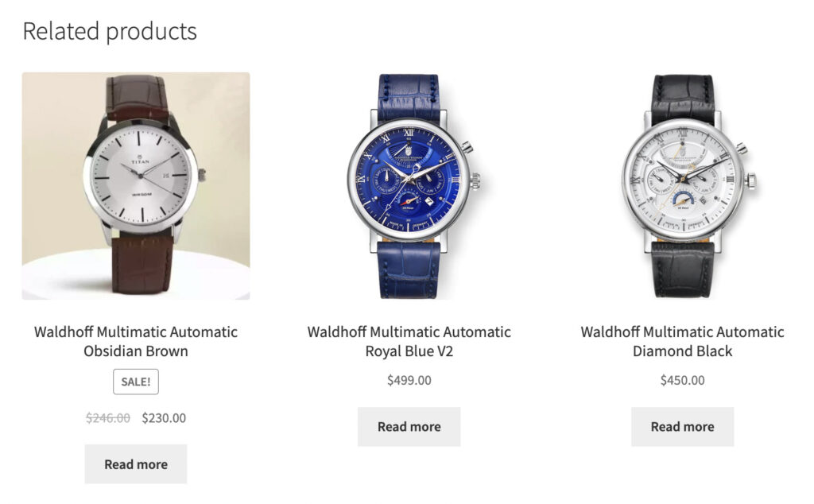The image size is (814, 504).
Task: Click the TITAN logo on silver dial
Action: click(x=140, y=160)
